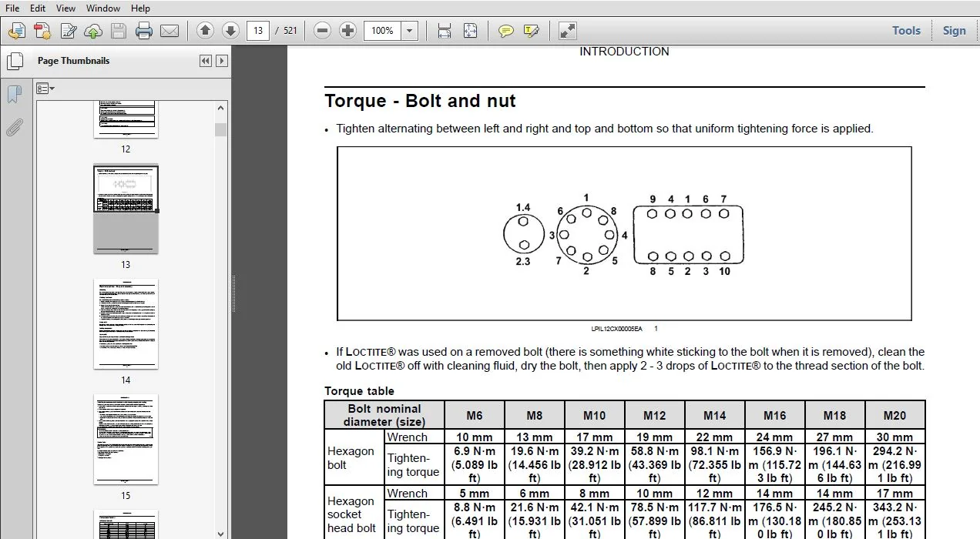Toggle the Page Thumbnails panel icon
This screenshot has width=980, height=539.
[15, 62]
